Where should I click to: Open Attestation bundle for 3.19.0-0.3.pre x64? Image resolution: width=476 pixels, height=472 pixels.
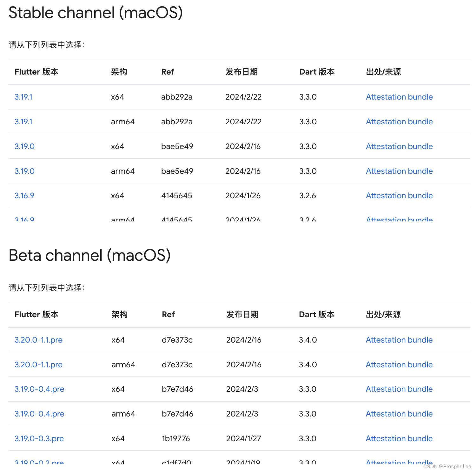(x=399, y=439)
